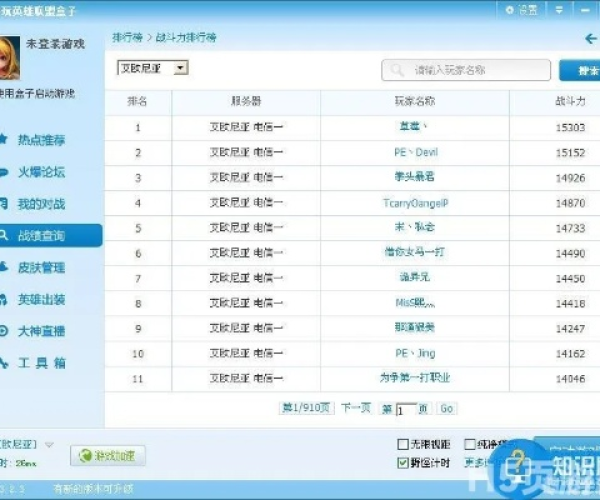Click the speech bubble icon beside 火爆论坛
Image resolution: width=600 pixels, height=500 pixels.
(3, 172)
